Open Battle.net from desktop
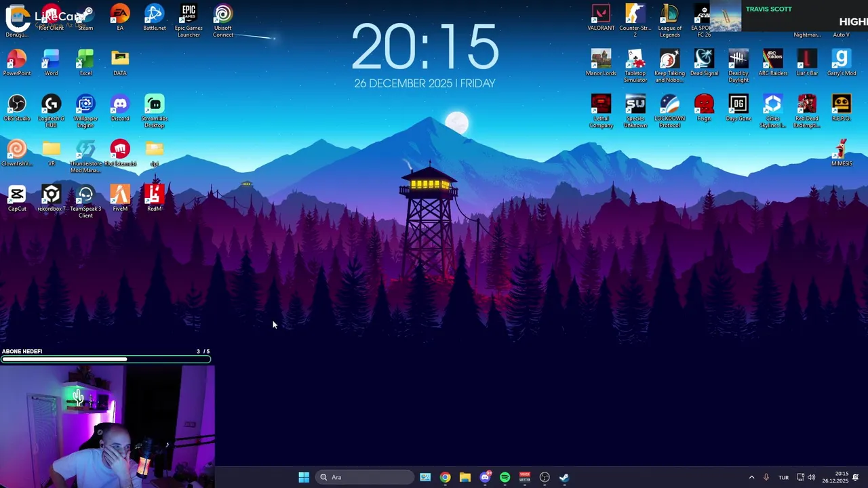The height and width of the screenshot is (488, 868). [154, 18]
